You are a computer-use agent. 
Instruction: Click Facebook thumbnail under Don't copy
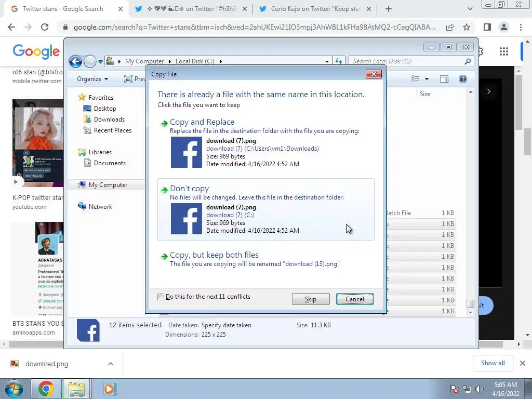click(187, 219)
